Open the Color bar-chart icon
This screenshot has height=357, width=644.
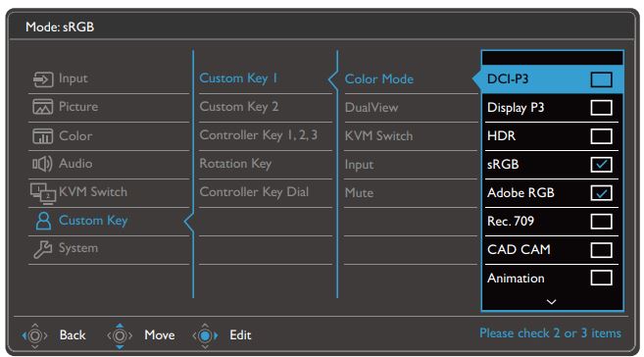tap(43, 136)
